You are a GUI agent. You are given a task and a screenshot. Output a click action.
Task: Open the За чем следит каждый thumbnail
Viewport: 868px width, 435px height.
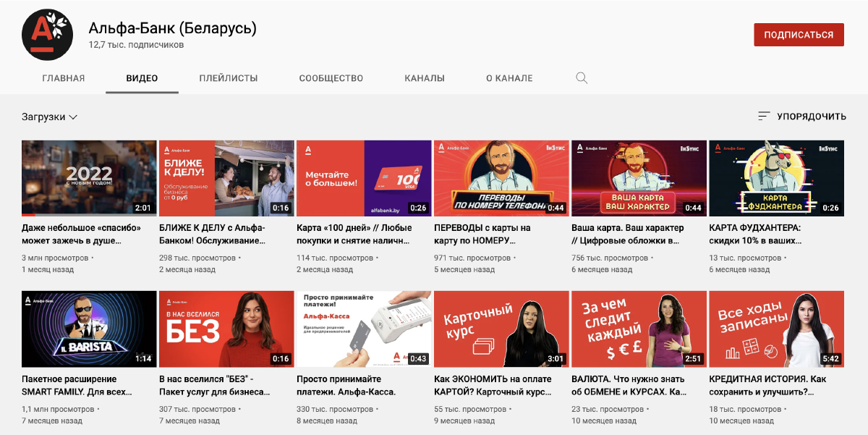pos(639,329)
